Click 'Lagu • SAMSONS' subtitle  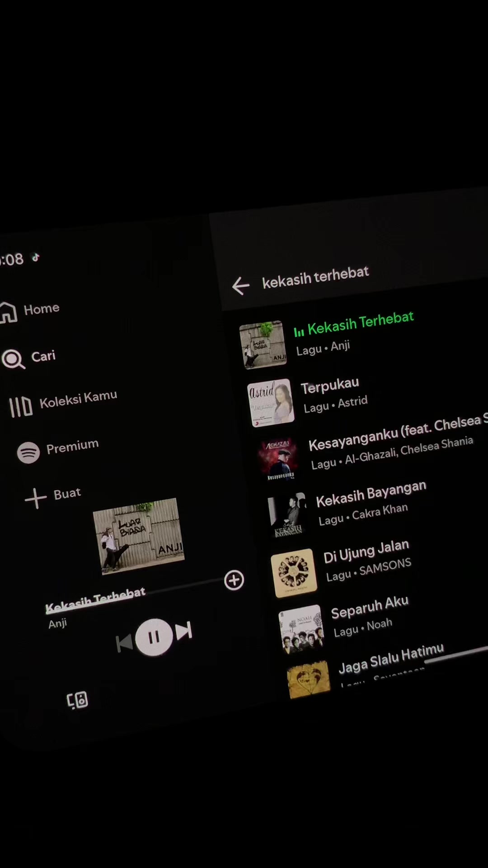pos(369,570)
